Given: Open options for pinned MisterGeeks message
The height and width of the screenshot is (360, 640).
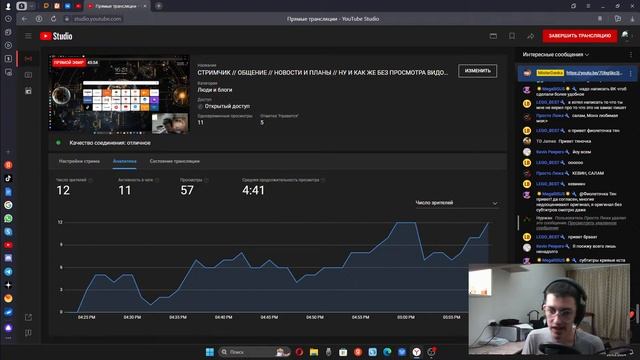Looking at the screenshot, I should (631, 73).
